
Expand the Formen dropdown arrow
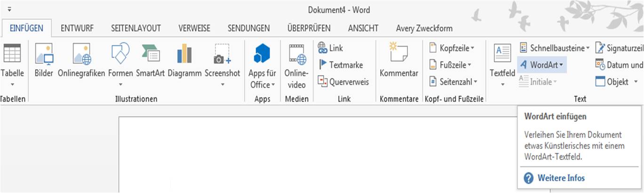(x=120, y=85)
